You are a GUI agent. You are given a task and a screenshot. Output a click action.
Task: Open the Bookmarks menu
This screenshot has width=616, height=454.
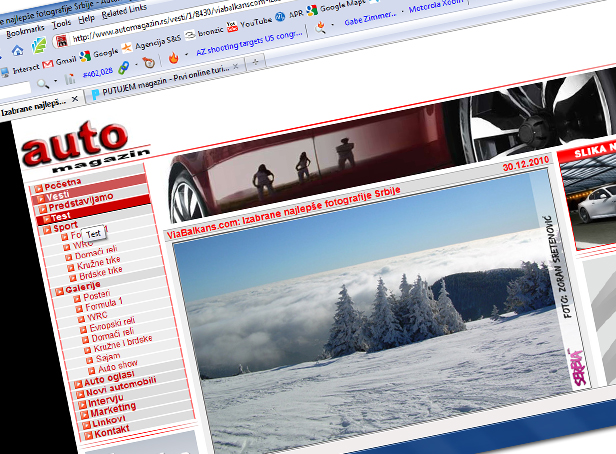[26, 30]
